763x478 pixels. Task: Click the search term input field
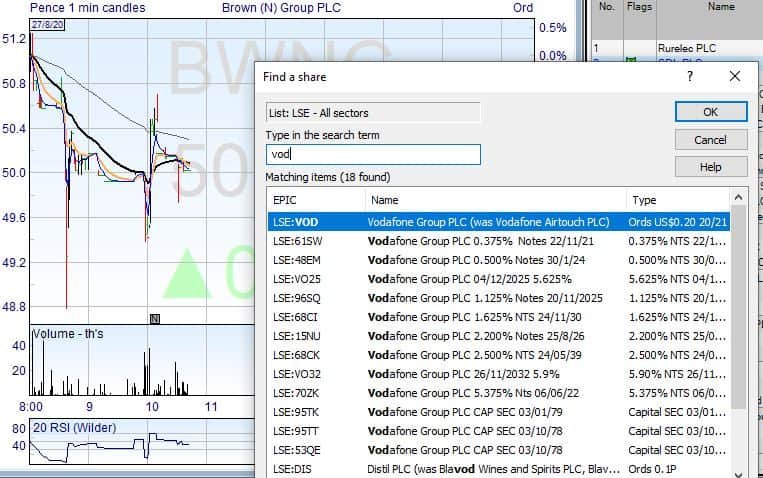[x=372, y=155]
